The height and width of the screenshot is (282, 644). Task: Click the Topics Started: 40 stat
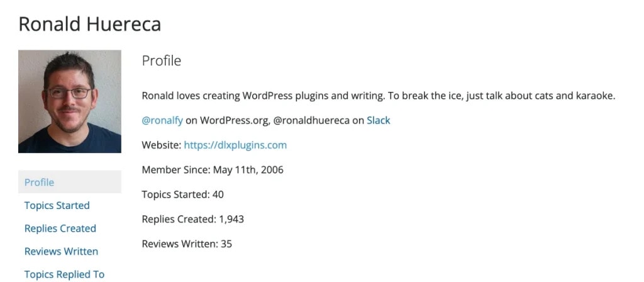point(183,194)
